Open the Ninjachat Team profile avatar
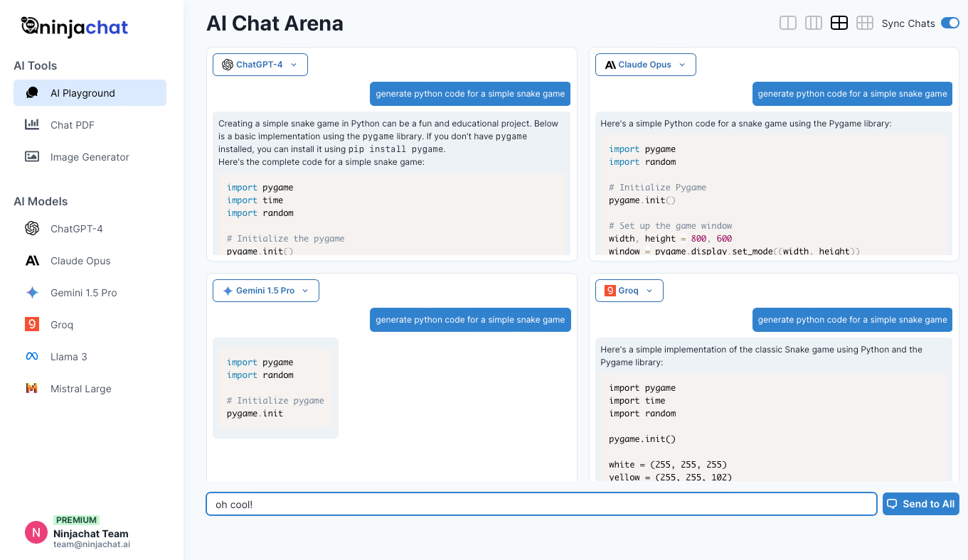The height and width of the screenshot is (560, 968). [x=36, y=532]
